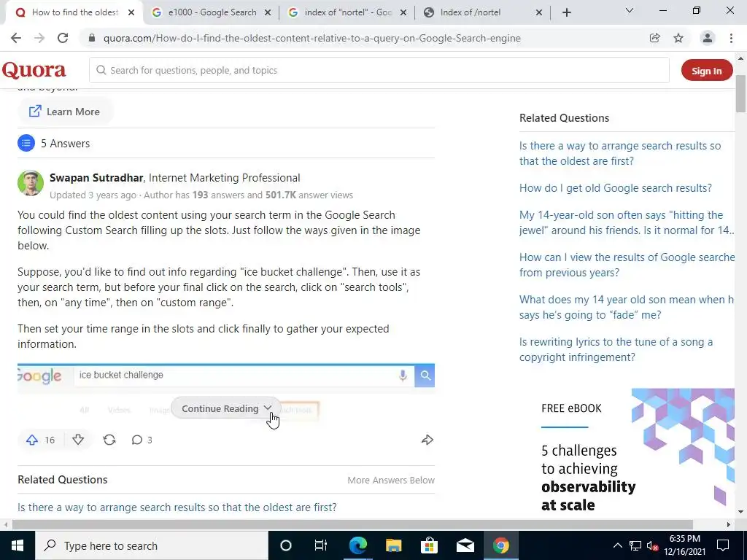Open File Explorer from the taskbar
The image size is (747, 560).
coord(393,545)
